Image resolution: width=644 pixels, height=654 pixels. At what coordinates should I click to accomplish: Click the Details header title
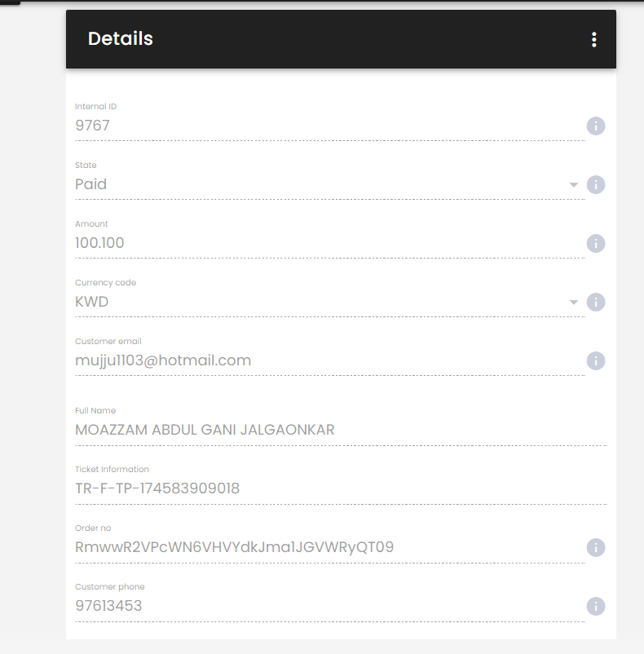pyautogui.click(x=121, y=39)
